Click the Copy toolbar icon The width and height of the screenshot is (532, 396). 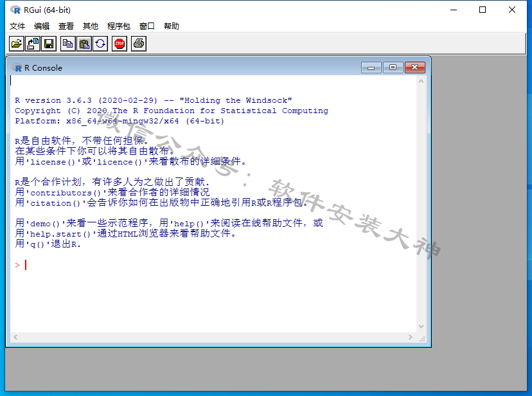[x=68, y=44]
